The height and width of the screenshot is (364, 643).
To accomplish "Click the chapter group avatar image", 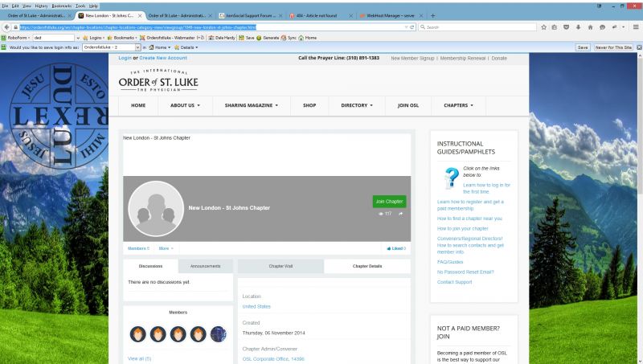I will point(156,209).
